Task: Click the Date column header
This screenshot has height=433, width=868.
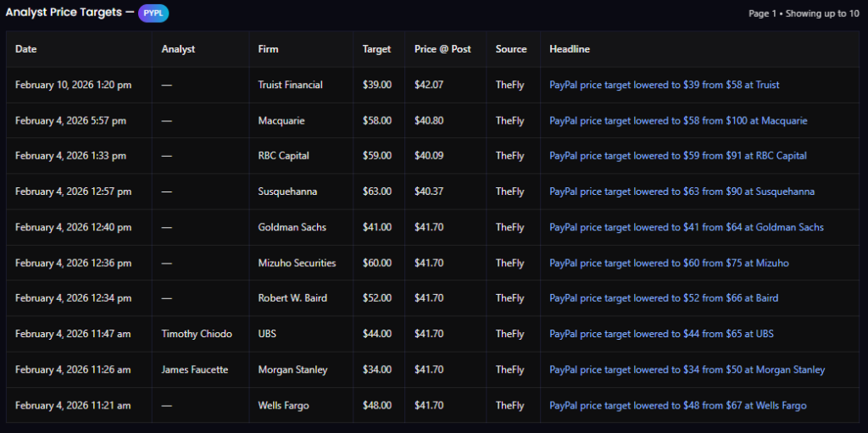Action: click(x=26, y=49)
